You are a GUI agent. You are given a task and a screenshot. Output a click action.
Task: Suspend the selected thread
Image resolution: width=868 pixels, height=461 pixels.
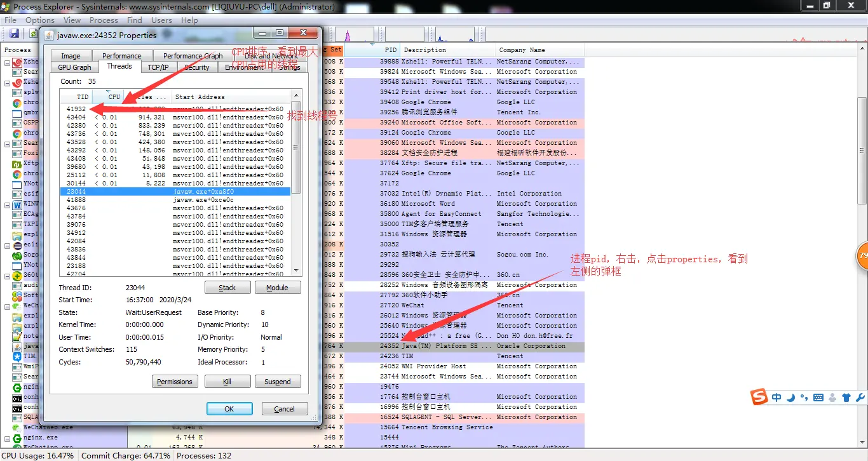click(278, 382)
